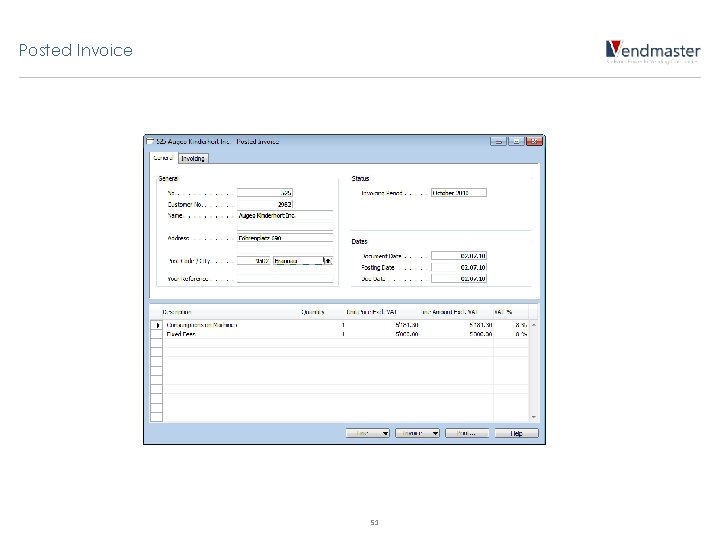The height and width of the screenshot is (540, 720).
Task: Click the City field
Action: pos(298,261)
